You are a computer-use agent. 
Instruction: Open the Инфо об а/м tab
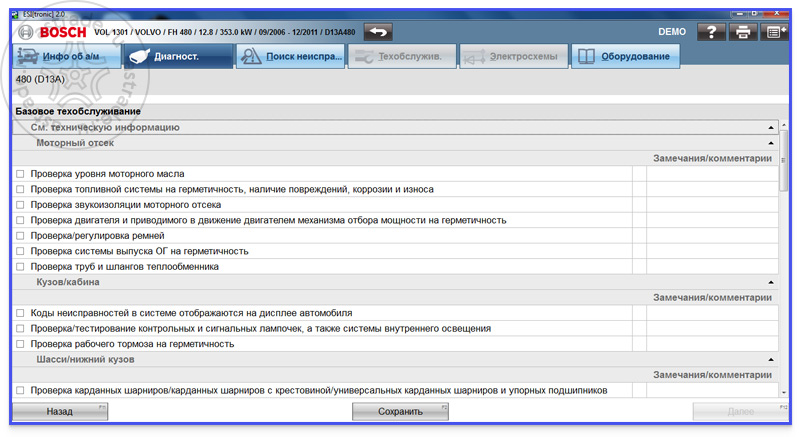[x=67, y=56]
